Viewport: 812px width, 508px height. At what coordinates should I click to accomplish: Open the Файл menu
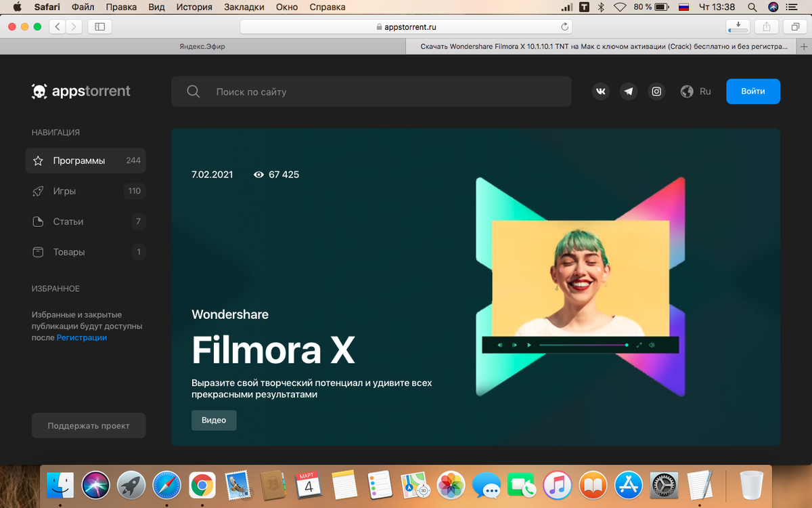coord(83,7)
